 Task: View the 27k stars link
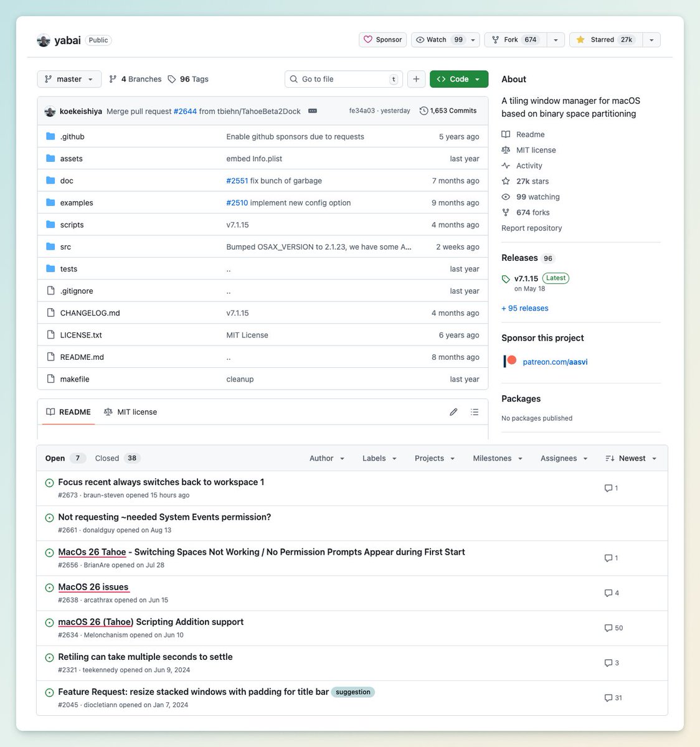(x=526, y=181)
